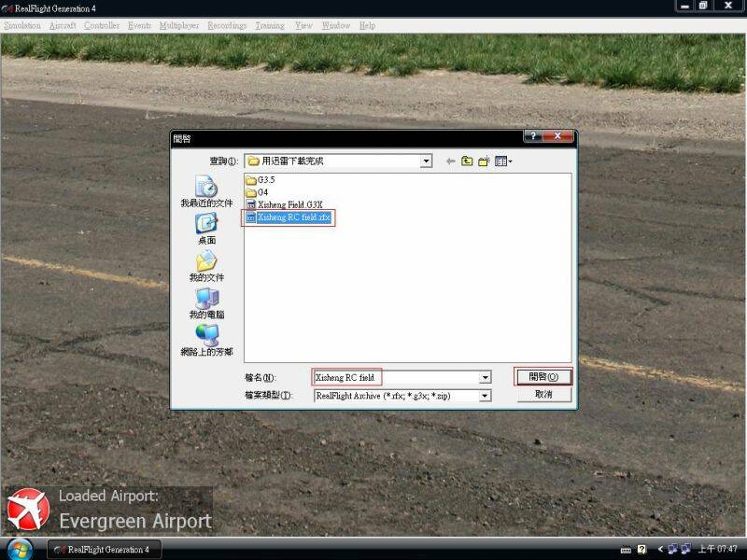Open the Events menu

click(139, 26)
